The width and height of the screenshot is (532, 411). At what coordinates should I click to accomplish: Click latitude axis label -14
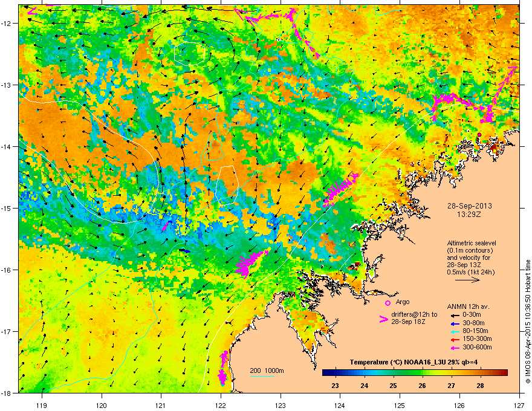(7, 146)
